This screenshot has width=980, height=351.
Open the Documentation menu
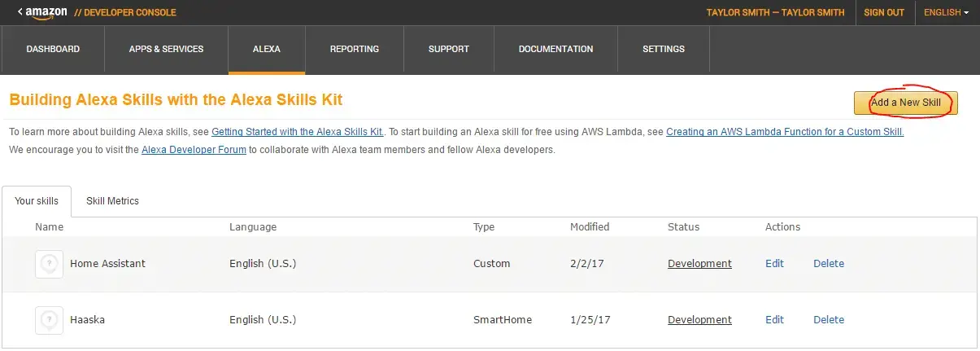coord(555,49)
